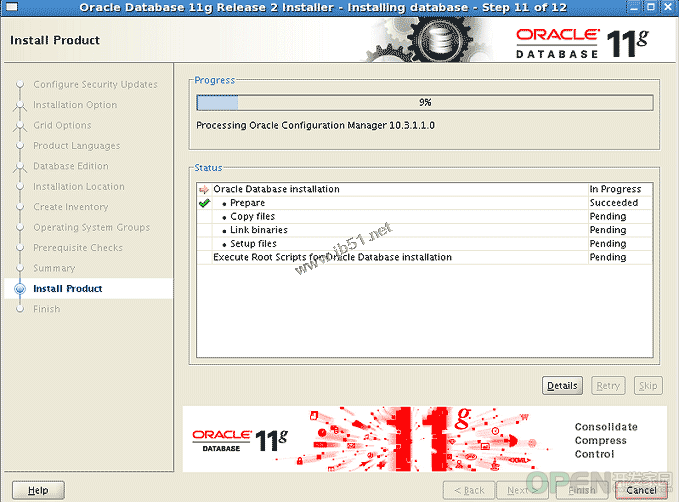This screenshot has width=679, height=502.
Task: Select the Database Edition step
Action: click(x=71, y=166)
